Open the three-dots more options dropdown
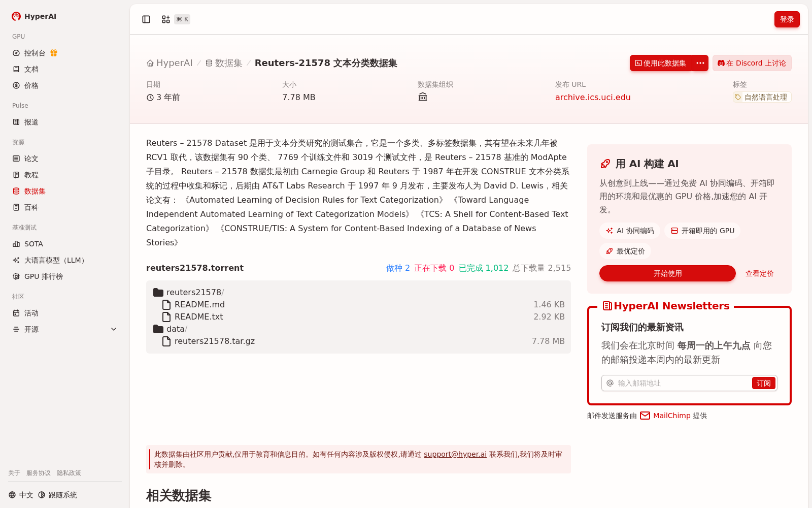 (x=700, y=63)
